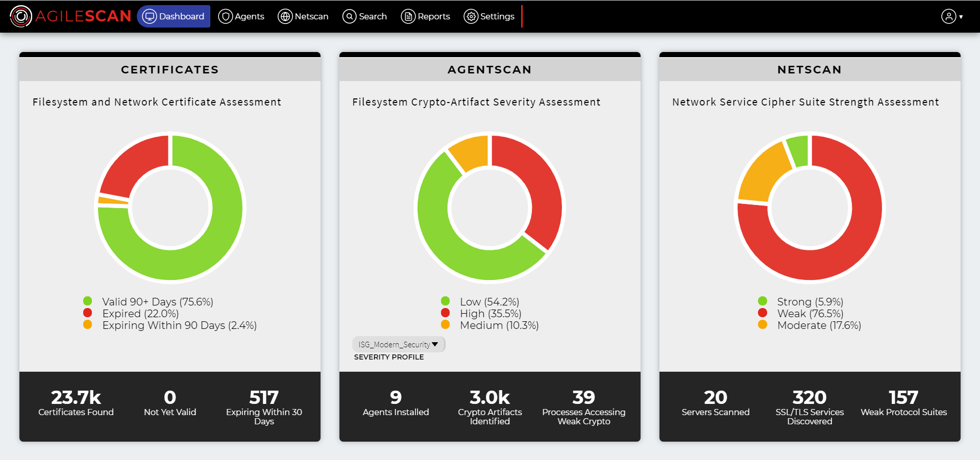Open the ISG_Modern_Security severity profile dropdown

(x=398, y=345)
